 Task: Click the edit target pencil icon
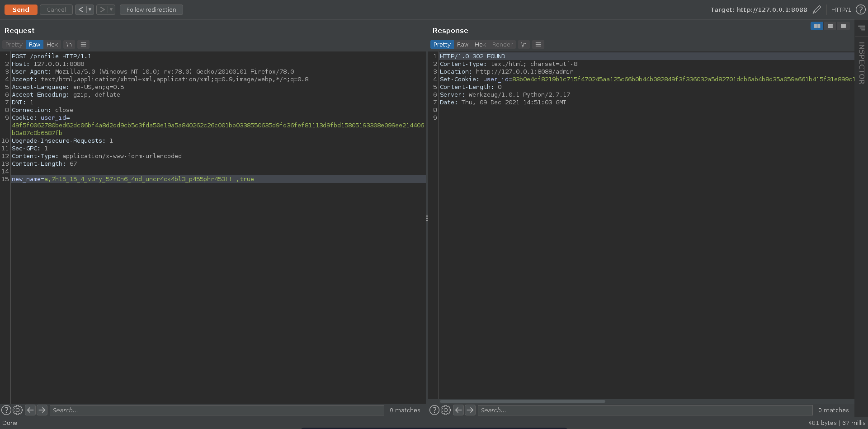816,9
